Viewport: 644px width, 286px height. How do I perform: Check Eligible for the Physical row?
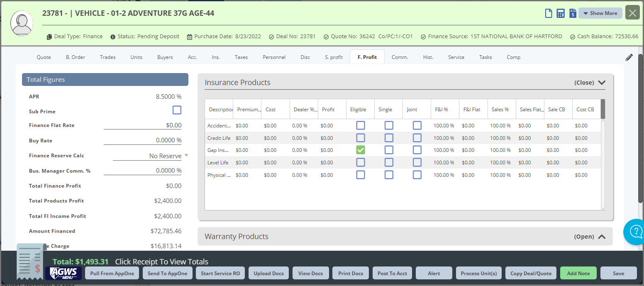[x=361, y=175]
